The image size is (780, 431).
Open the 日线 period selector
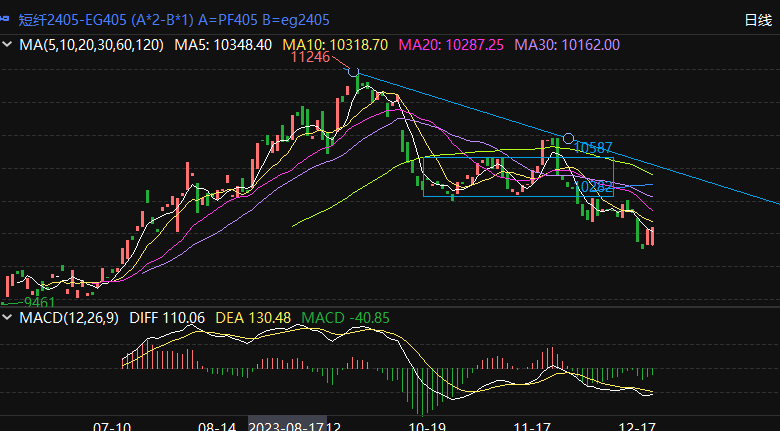click(757, 19)
